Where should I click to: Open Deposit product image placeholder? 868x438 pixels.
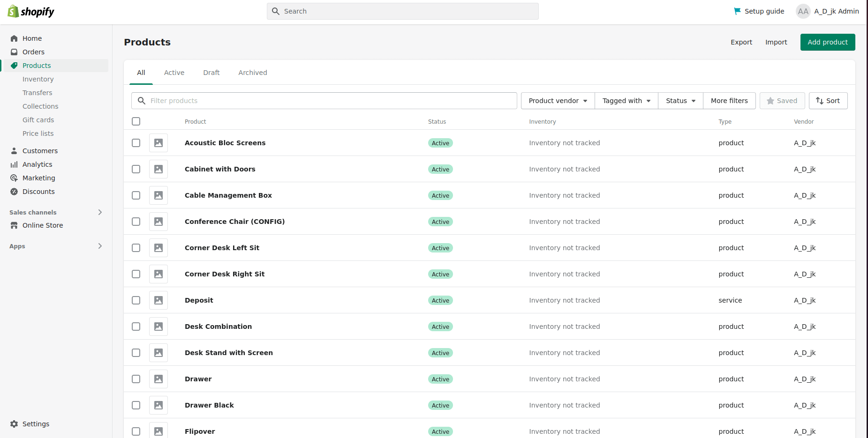159,300
